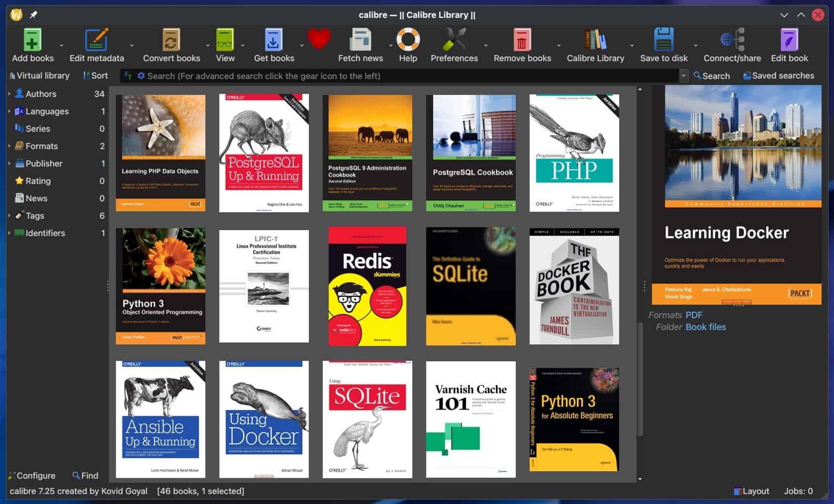Toggle the Layout panels in status bar
The height and width of the screenshot is (504, 834).
click(751, 491)
